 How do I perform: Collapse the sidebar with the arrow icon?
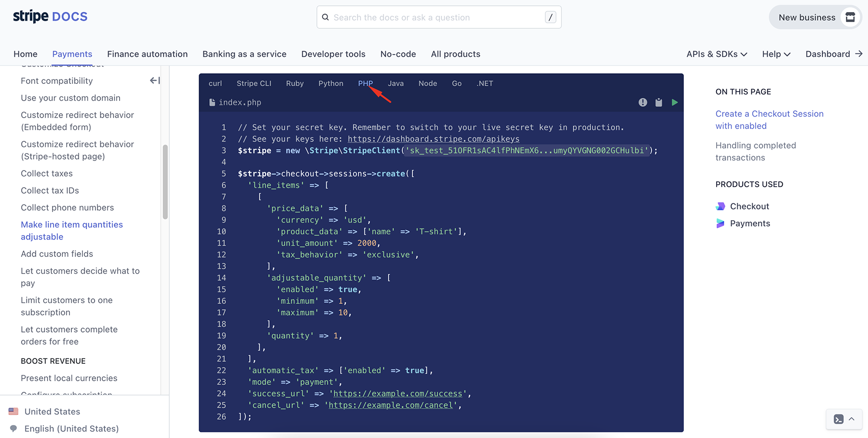pyautogui.click(x=155, y=80)
